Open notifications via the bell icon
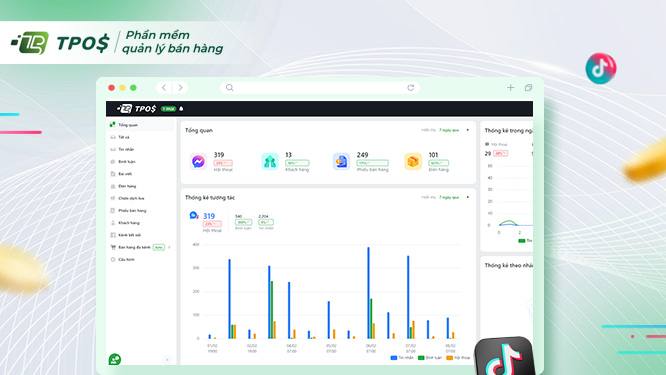This screenshot has height=375, width=666. 181,109
